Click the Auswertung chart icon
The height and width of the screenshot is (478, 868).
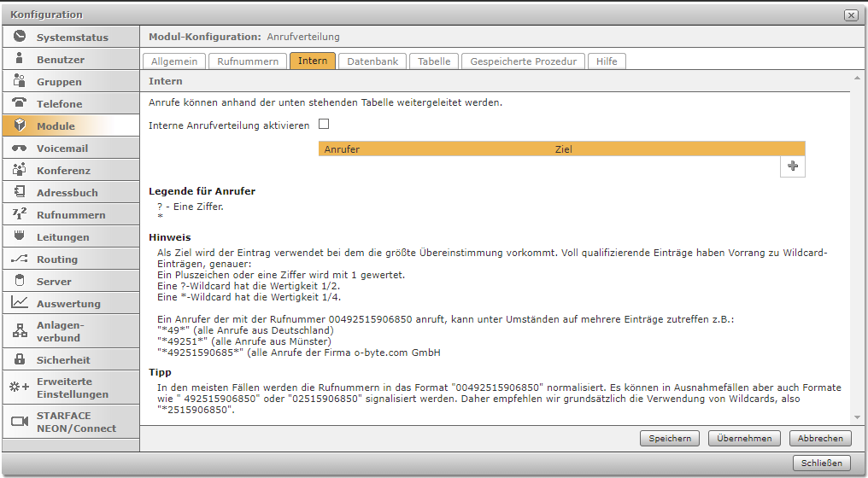(x=20, y=303)
